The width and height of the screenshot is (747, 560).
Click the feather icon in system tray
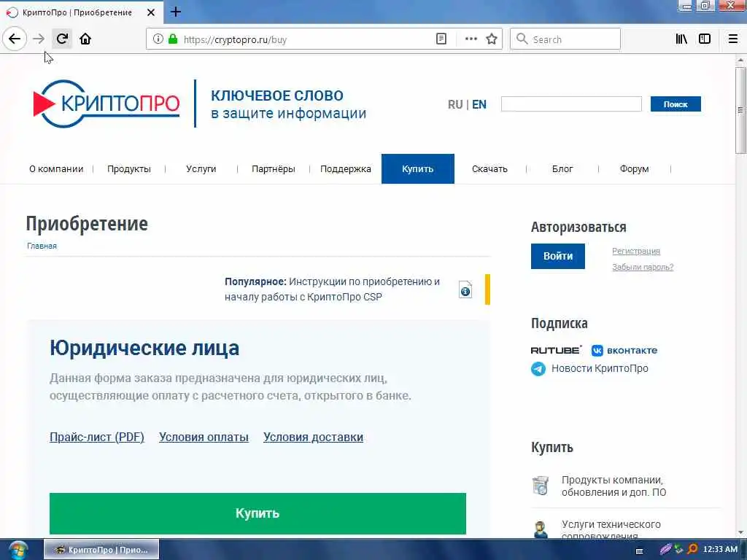click(665, 549)
